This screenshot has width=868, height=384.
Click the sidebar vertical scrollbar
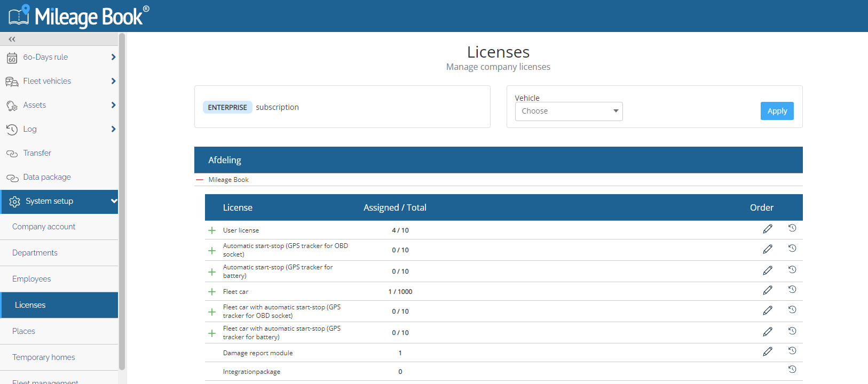122,202
